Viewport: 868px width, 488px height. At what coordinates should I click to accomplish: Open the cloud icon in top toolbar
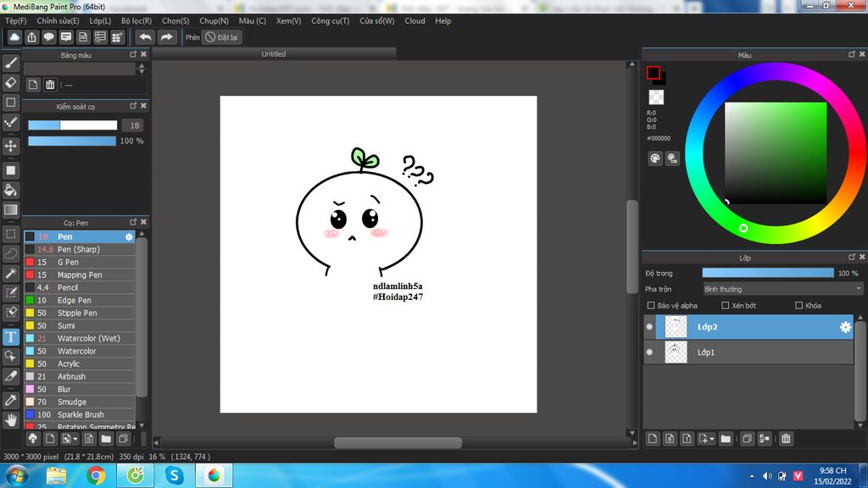[x=14, y=37]
